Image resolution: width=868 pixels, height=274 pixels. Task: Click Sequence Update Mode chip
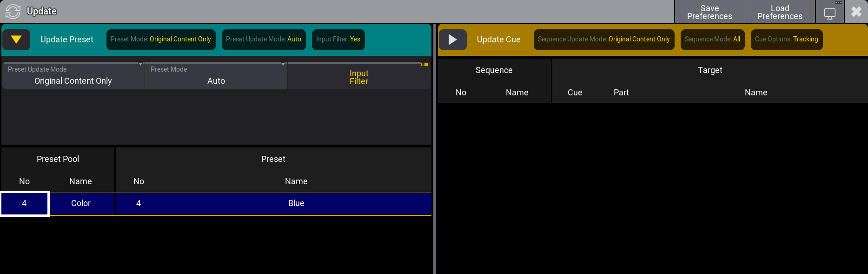coord(603,40)
